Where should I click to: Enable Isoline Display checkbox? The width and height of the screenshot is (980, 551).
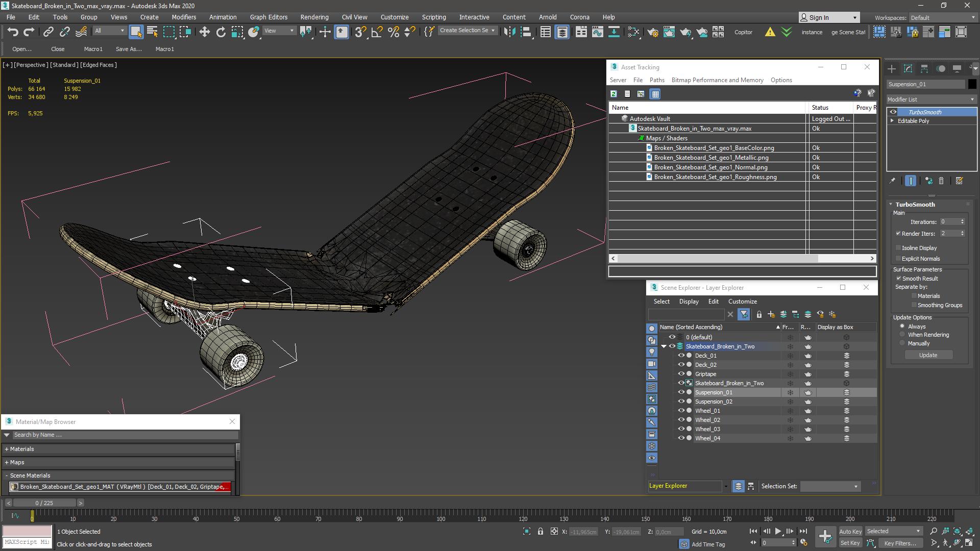pos(898,247)
